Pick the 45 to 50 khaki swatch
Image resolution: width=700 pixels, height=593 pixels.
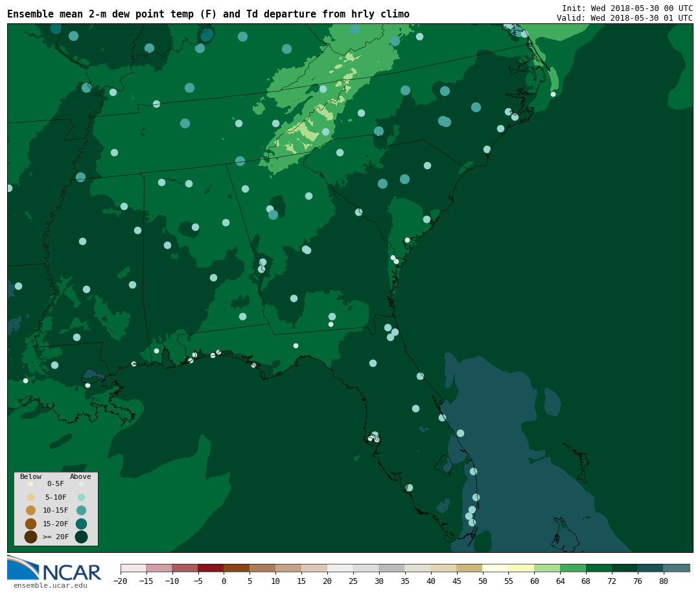470,568
